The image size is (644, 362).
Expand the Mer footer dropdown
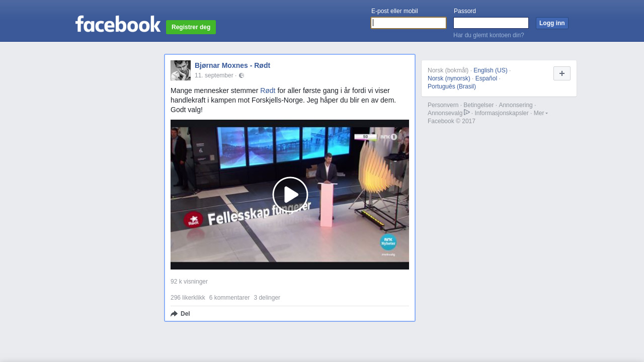(541, 113)
